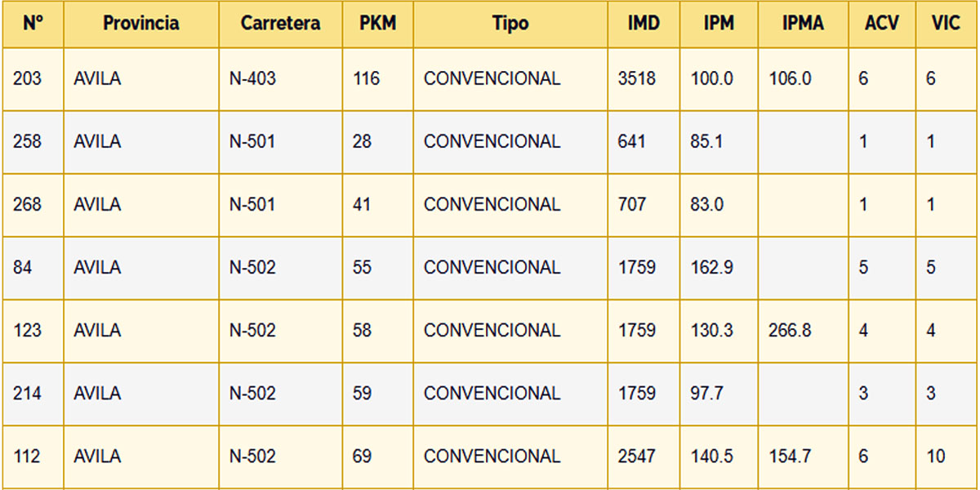Select the IMD value 641

(632, 142)
